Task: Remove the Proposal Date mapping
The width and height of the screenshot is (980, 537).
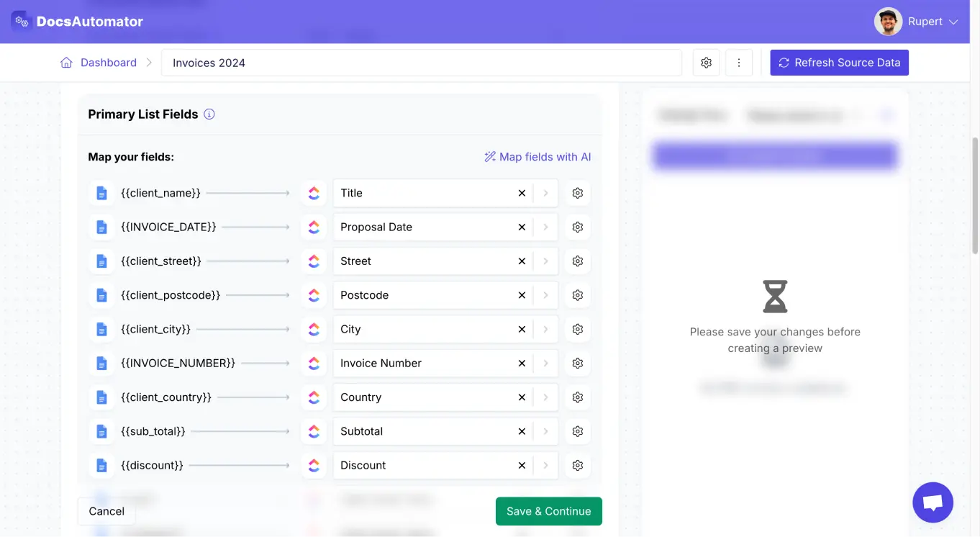Action: 522,227
